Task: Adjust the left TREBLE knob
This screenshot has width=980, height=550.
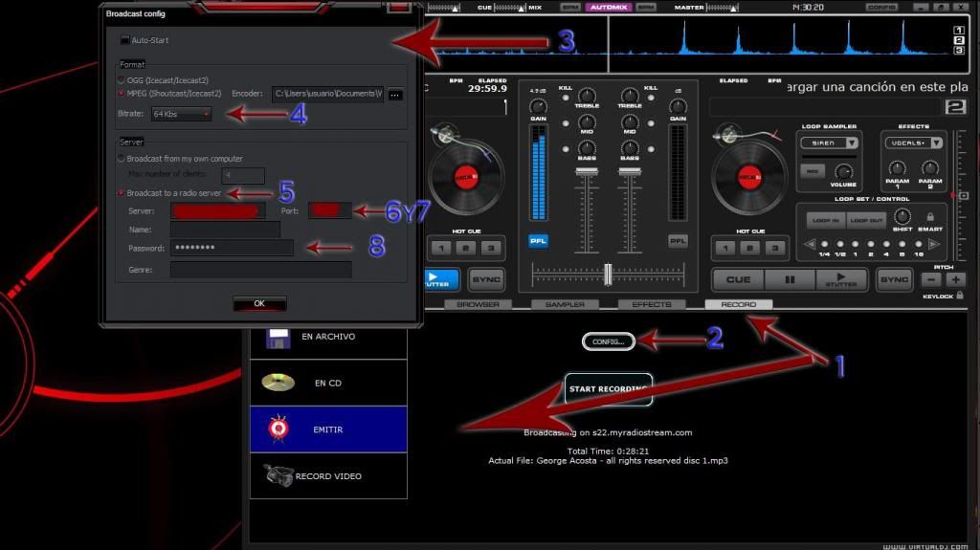Action: click(x=587, y=95)
